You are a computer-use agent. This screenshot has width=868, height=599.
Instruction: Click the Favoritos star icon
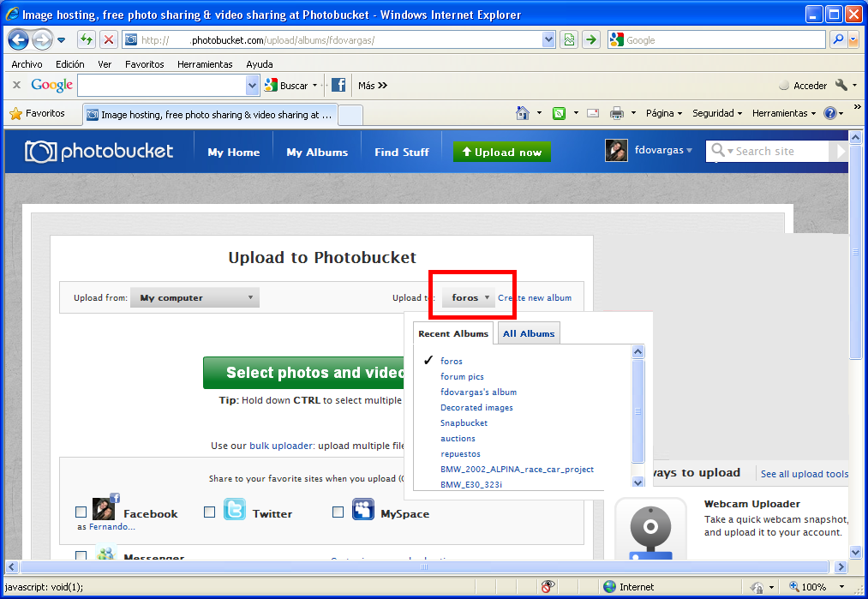pyautogui.click(x=16, y=113)
